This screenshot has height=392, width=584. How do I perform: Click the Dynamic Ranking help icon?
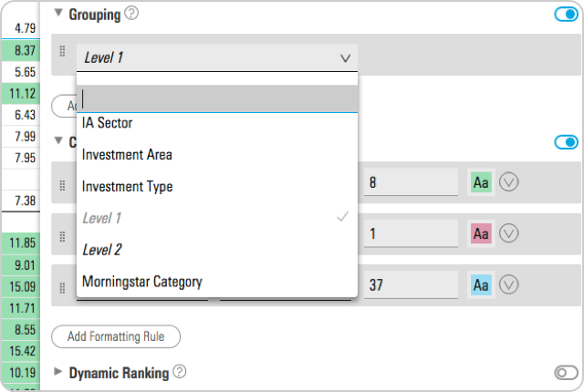pos(180,372)
